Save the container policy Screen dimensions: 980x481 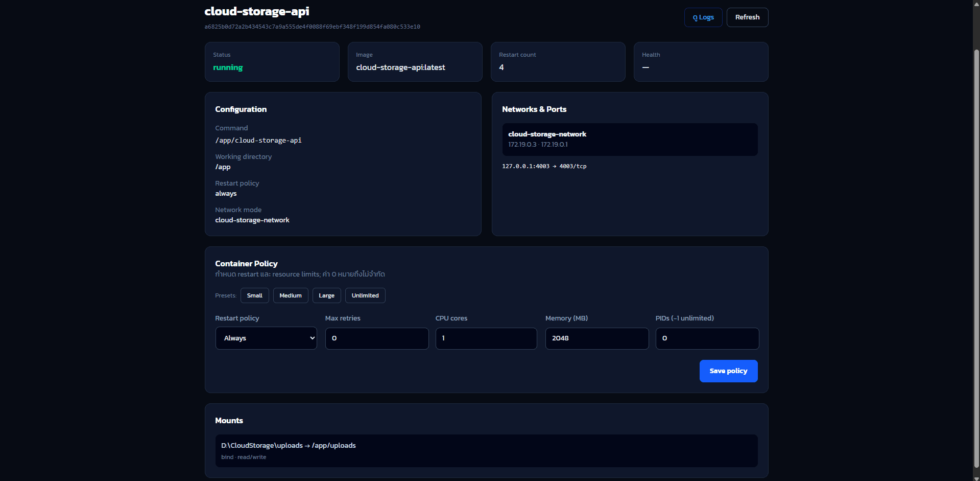729,371
